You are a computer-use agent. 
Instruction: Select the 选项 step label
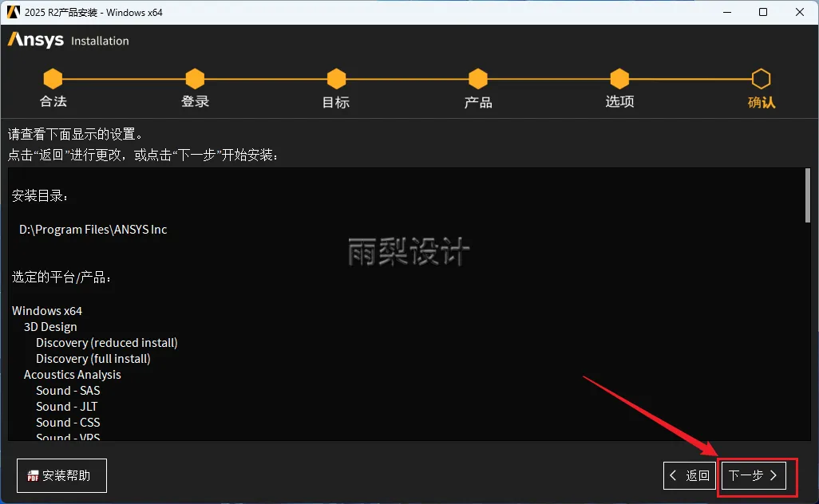(619, 101)
